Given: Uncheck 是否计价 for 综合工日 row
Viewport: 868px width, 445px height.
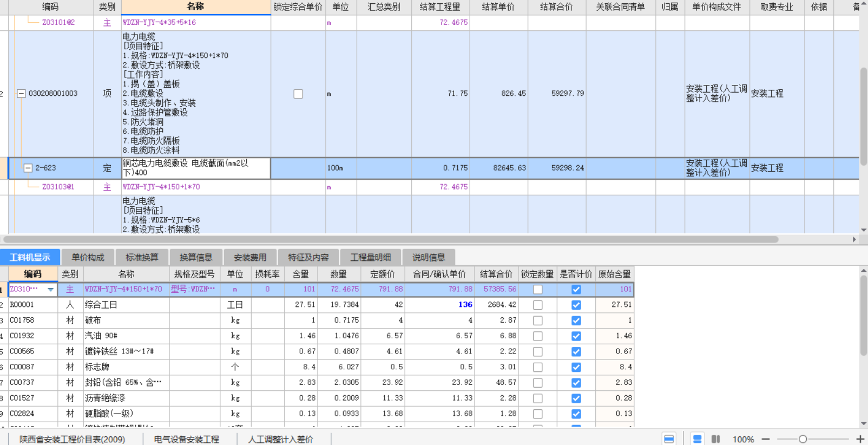Looking at the screenshot, I should 576,305.
